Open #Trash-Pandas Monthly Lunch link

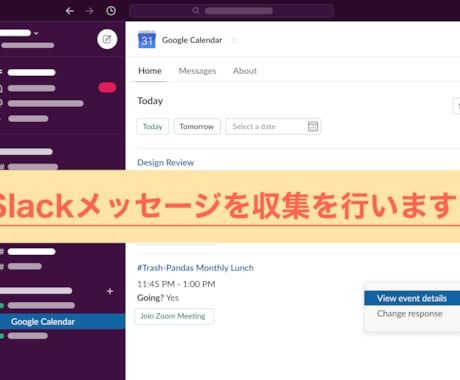195,268
